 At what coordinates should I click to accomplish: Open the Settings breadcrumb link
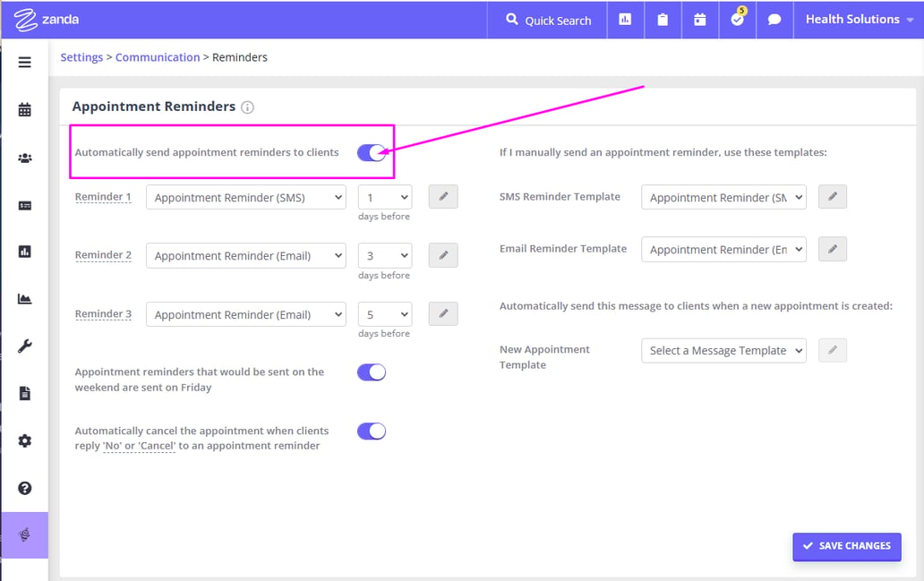click(81, 56)
